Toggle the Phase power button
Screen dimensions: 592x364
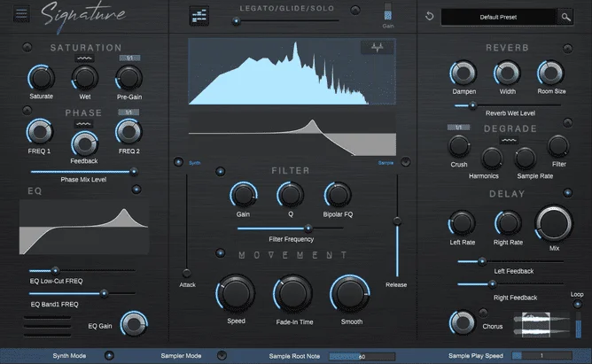(x=27, y=111)
